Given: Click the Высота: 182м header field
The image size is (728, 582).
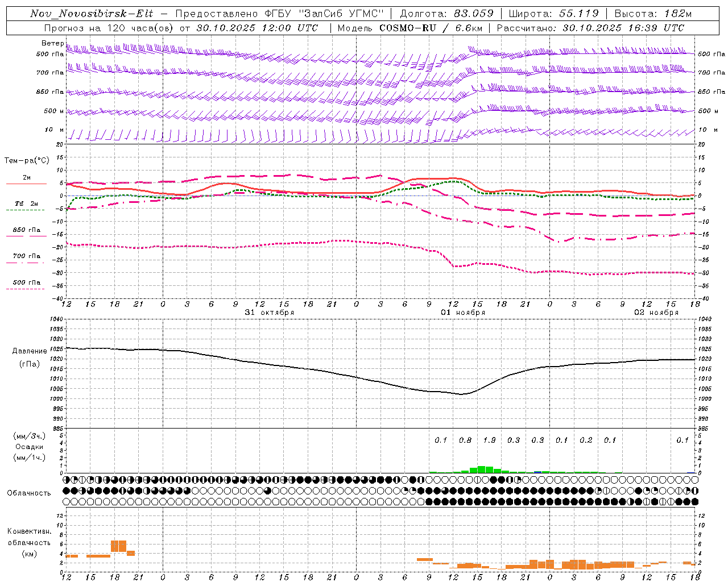Looking at the screenshot, I should pyautogui.click(x=652, y=14).
